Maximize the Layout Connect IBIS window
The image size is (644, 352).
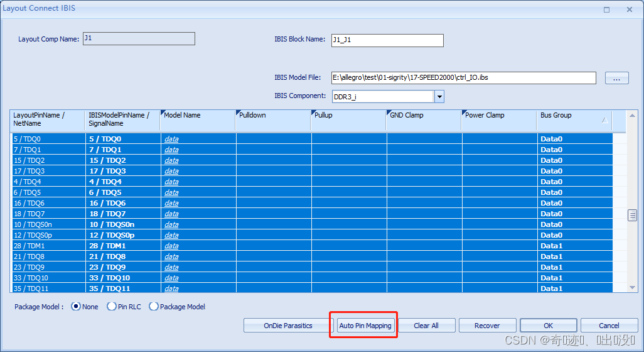pyautogui.click(x=606, y=9)
